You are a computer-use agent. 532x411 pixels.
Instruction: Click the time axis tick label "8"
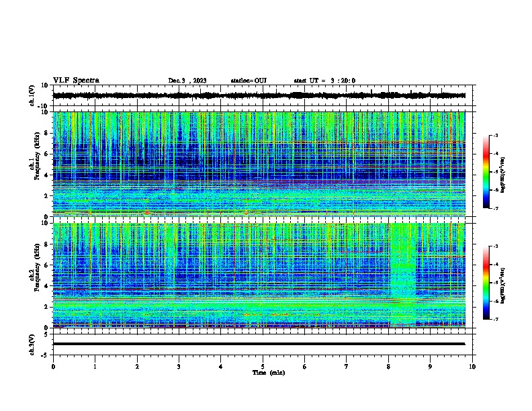click(388, 366)
